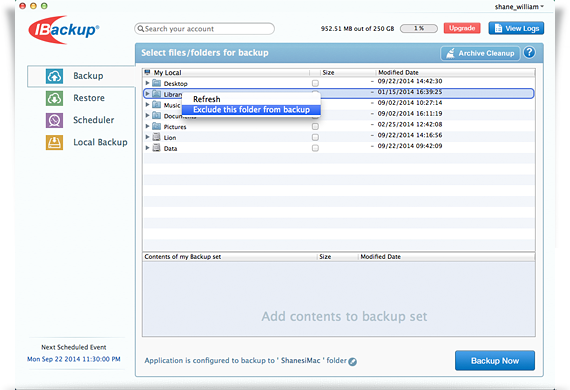Expand the Music folder
This screenshot has height=390, width=570.
[x=147, y=105]
